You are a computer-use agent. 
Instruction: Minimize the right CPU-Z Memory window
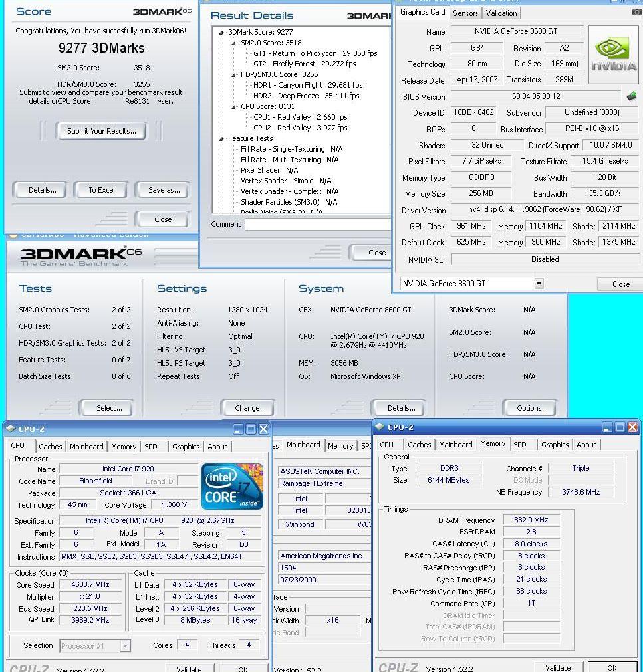click(607, 427)
